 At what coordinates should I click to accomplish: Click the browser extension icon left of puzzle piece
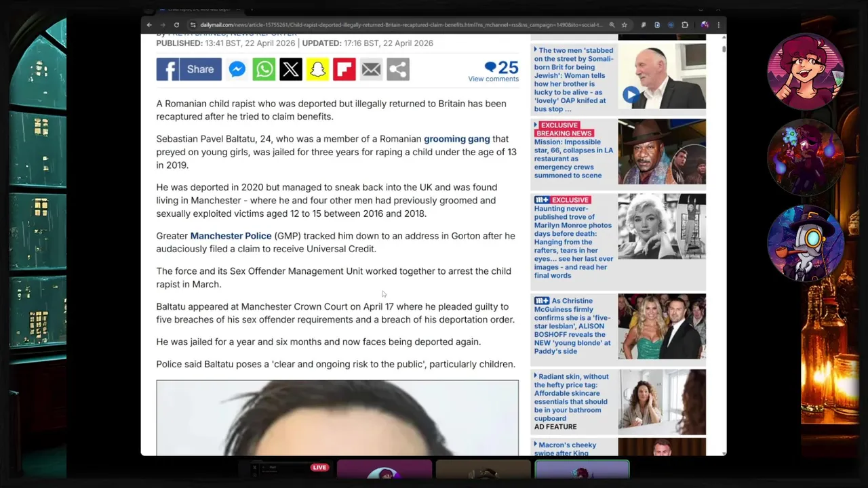pos(671,25)
